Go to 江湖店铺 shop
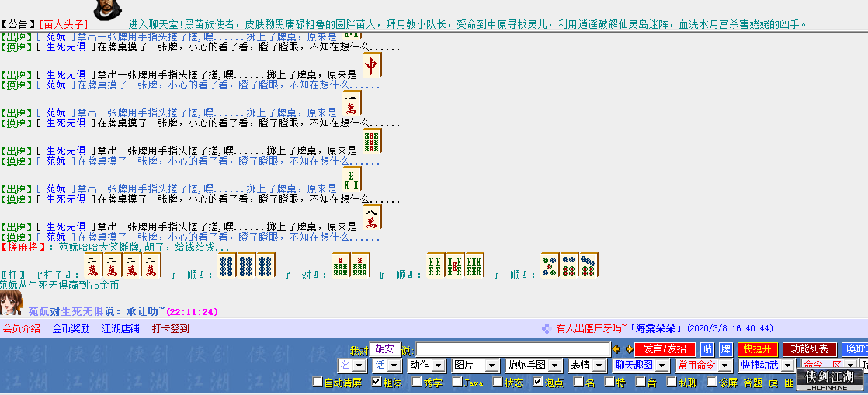The height and width of the screenshot is (395, 868). click(x=120, y=328)
